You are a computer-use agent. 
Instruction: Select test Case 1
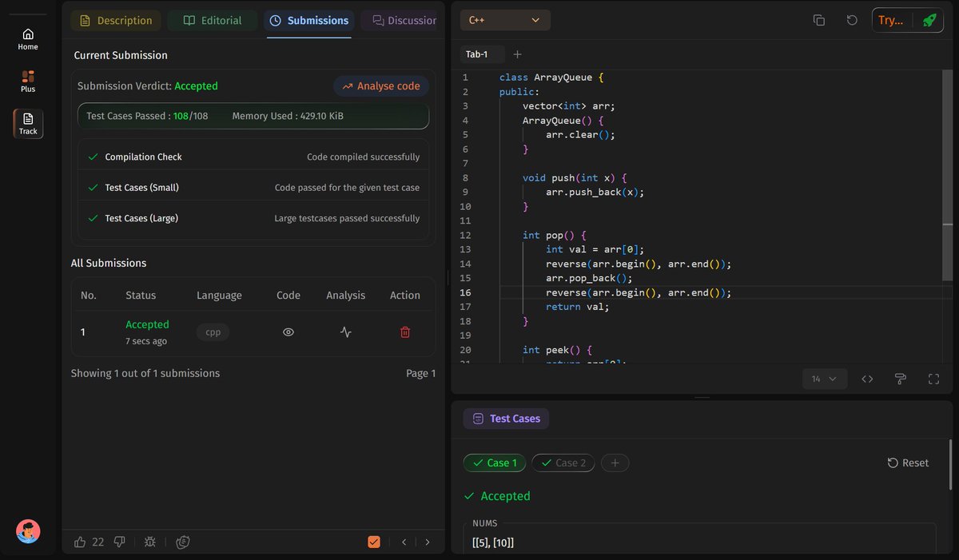[495, 463]
